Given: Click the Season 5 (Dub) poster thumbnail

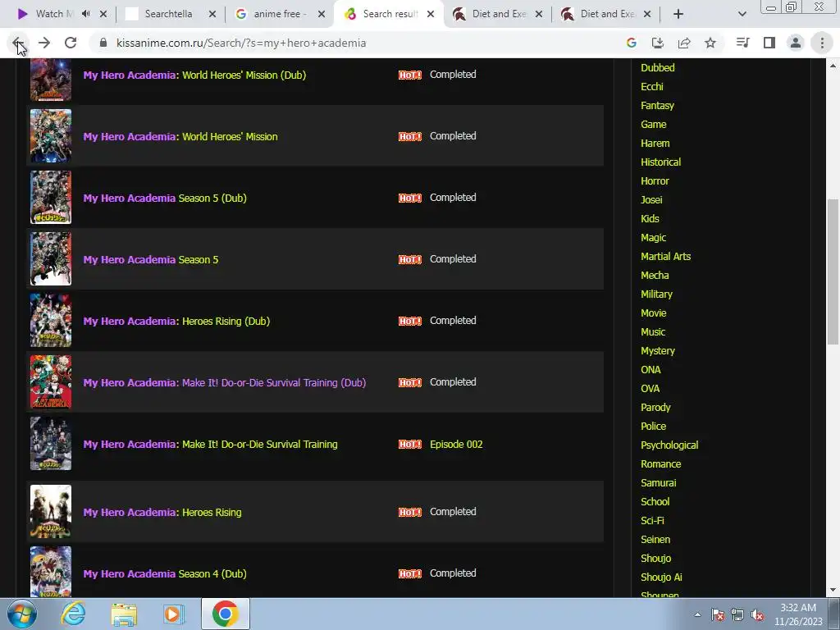Looking at the screenshot, I should pyautogui.click(x=51, y=197).
